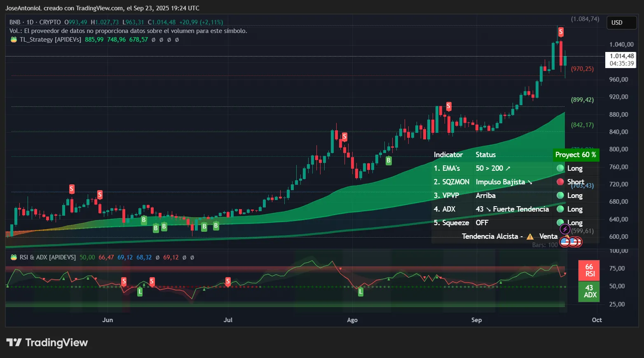Select the CRYPTO label in chart header
The image size is (644, 358).
50,22
